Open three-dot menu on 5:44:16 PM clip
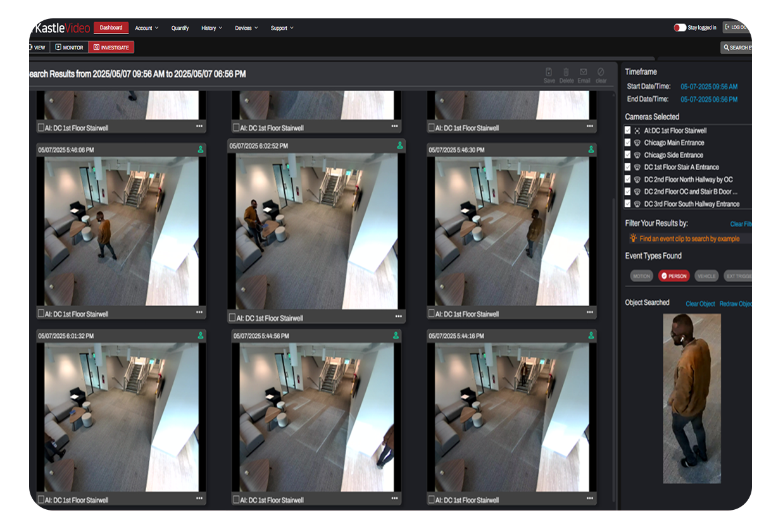Viewport: 783px width, 532px height. click(590, 499)
